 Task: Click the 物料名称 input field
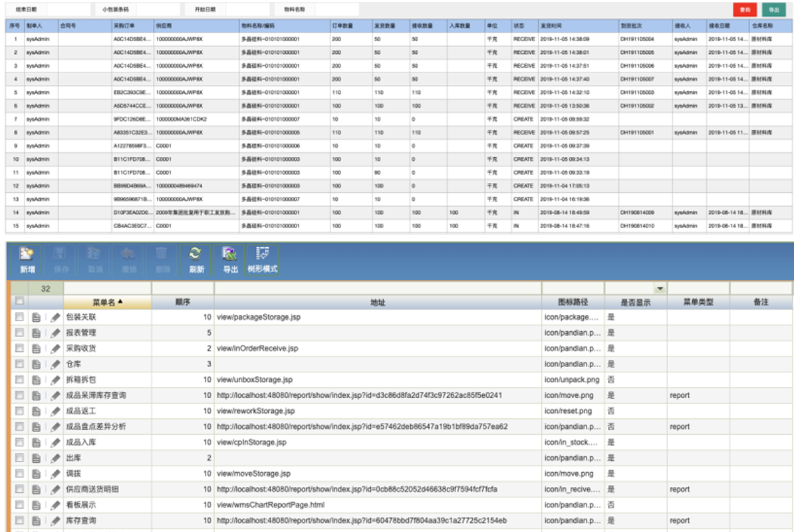(336, 10)
